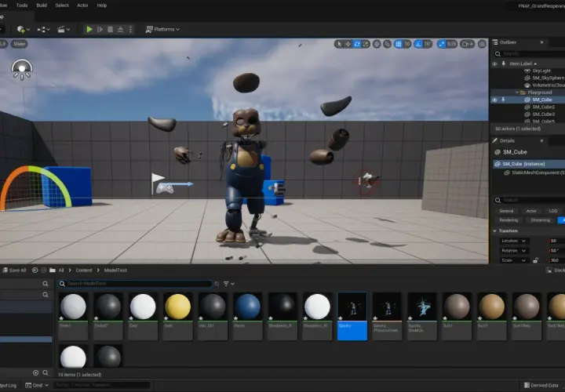Close the Outliner panel tab

click(541, 42)
